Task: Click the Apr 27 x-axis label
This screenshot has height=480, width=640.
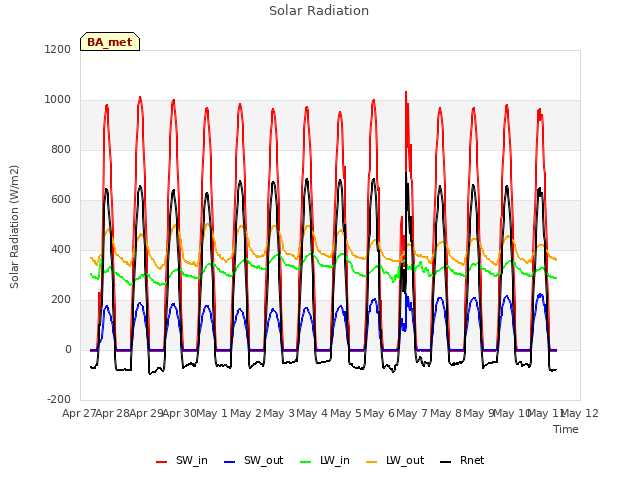Action: [x=79, y=413]
